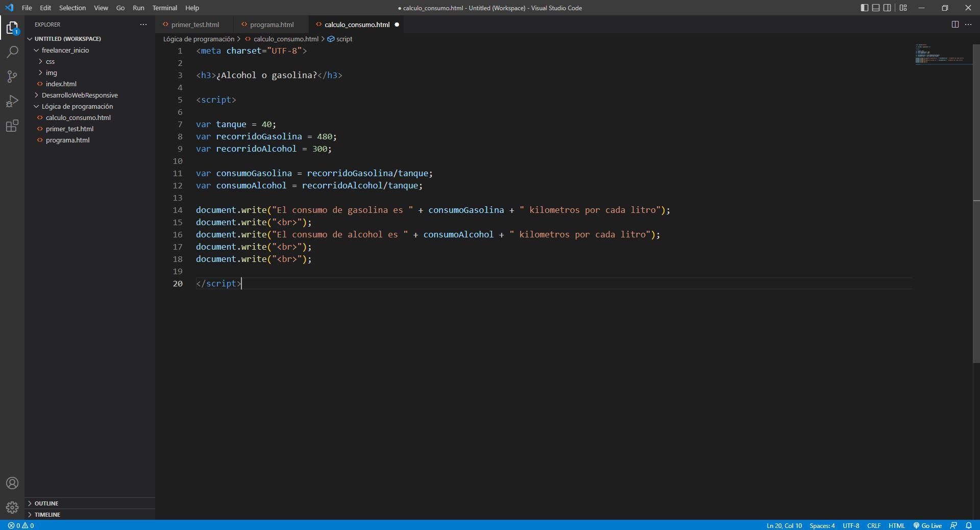Image resolution: width=980 pixels, height=530 pixels.
Task: Open the View menu
Action: click(101, 8)
